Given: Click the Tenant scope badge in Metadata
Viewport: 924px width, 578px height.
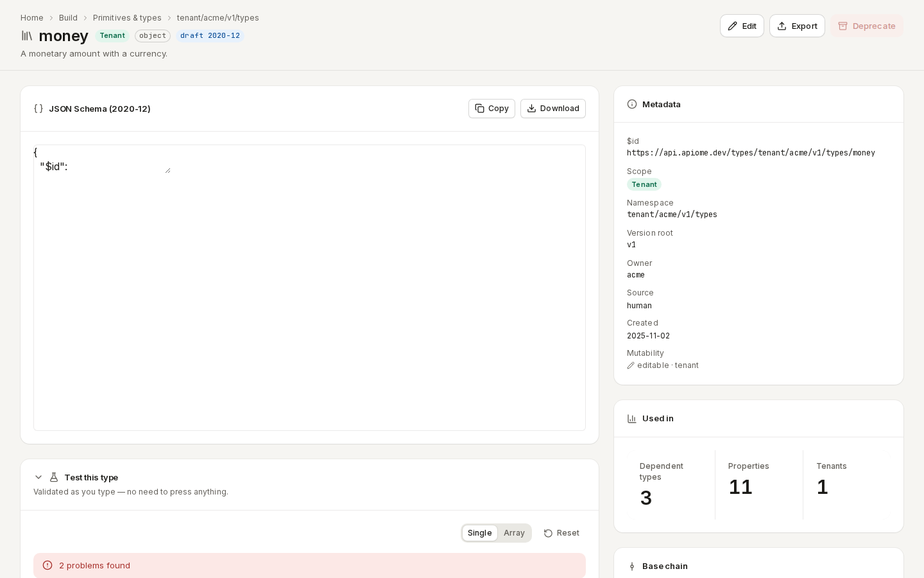Looking at the screenshot, I should [x=644, y=184].
